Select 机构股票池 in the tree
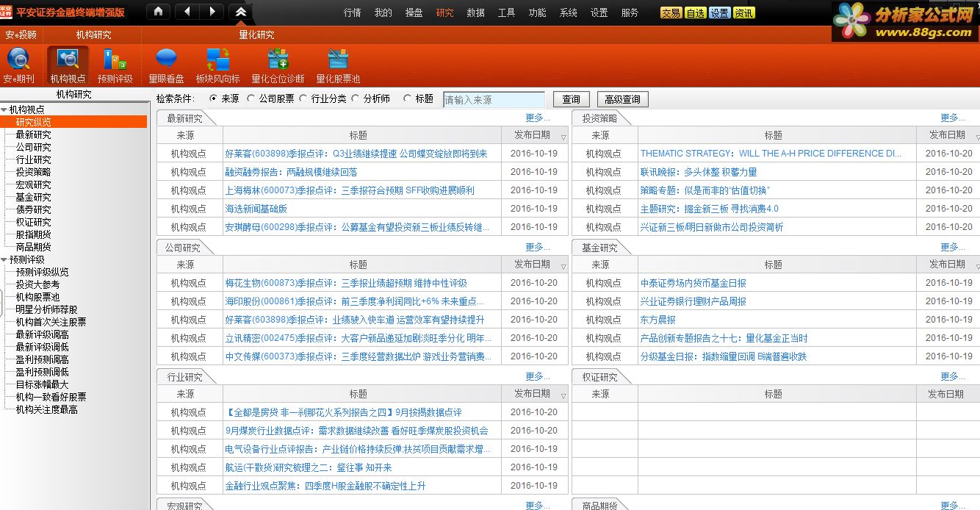The height and width of the screenshot is (510, 980). [38, 297]
